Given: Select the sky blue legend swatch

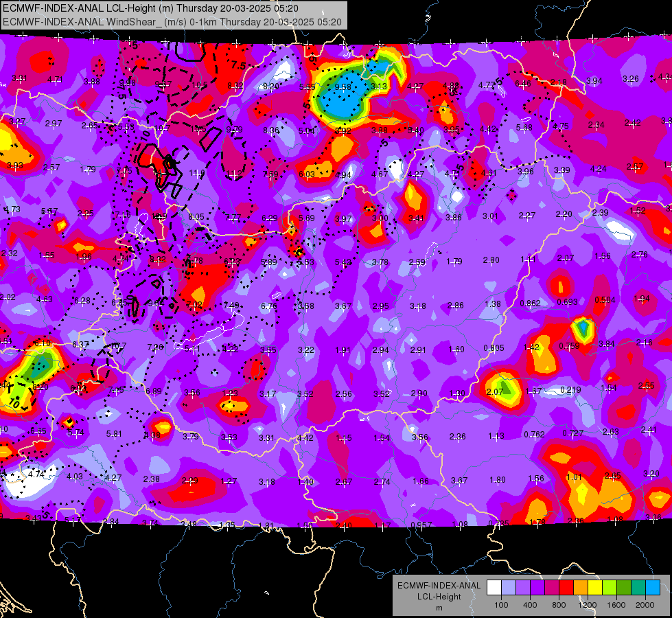Looking at the screenshot, I should pos(653,588).
